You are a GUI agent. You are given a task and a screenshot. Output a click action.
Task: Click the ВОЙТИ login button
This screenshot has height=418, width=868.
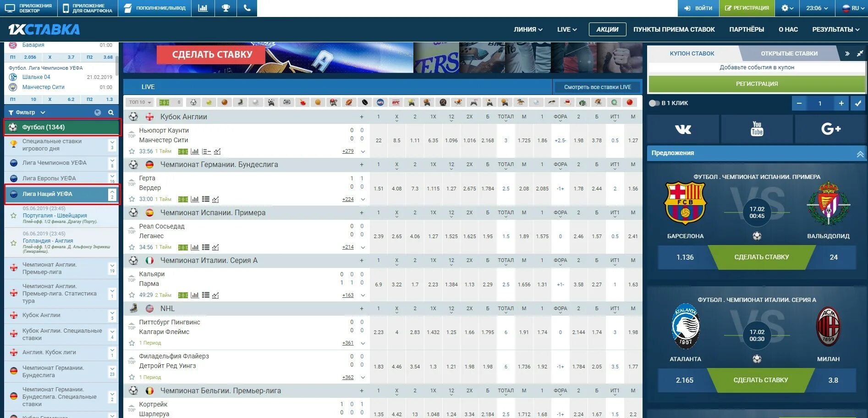(x=698, y=8)
